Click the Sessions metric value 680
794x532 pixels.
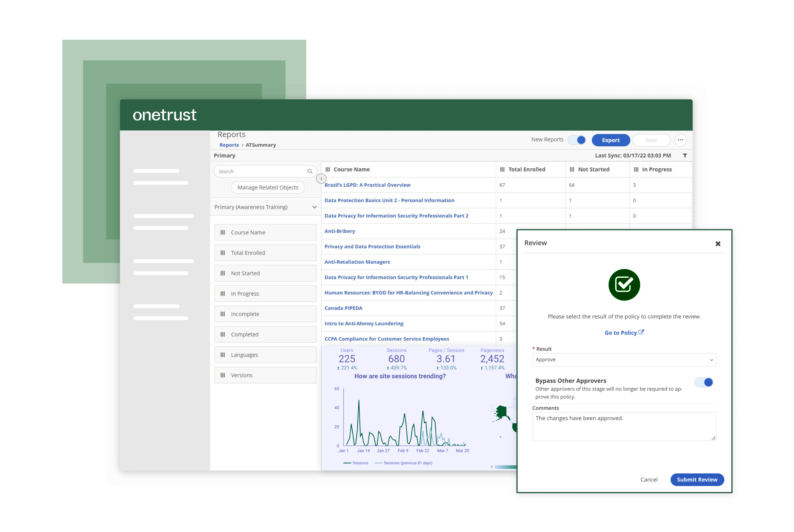coord(396,359)
